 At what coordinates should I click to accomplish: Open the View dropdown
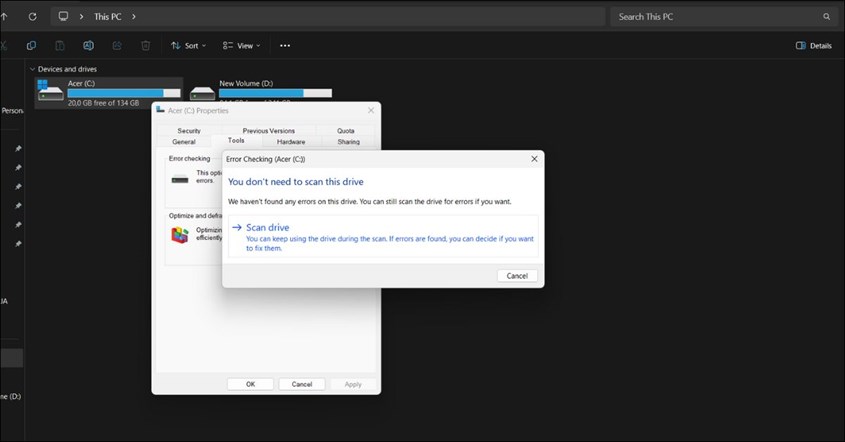click(x=241, y=46)
